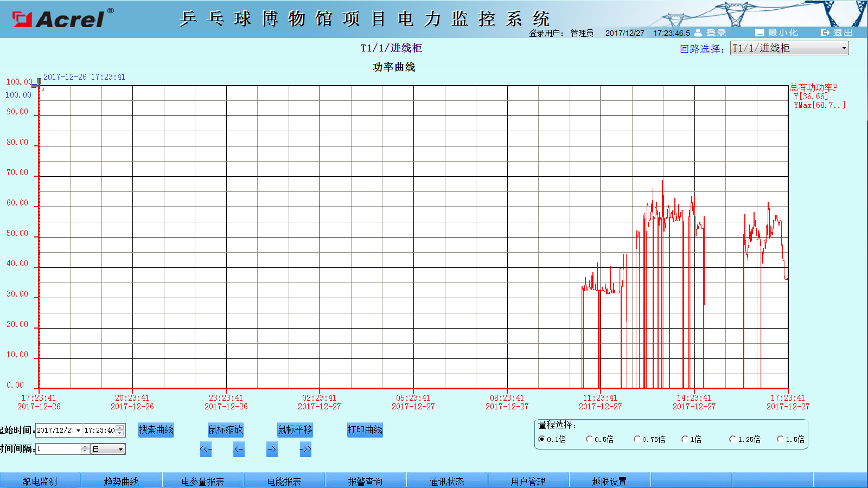The width and height of the screenshot is (868, 488).
Task: Click the 鼠标平移 button
Action: 295,430
